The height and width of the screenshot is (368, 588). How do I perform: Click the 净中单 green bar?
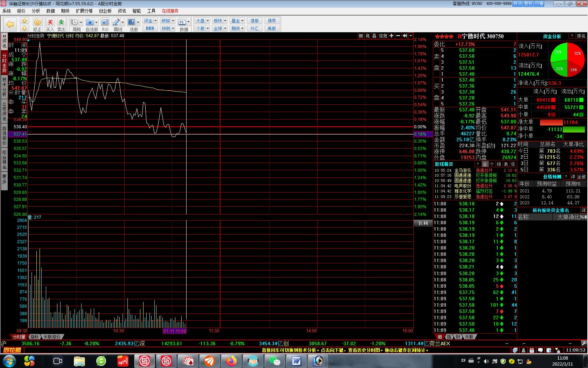(574, 129)
